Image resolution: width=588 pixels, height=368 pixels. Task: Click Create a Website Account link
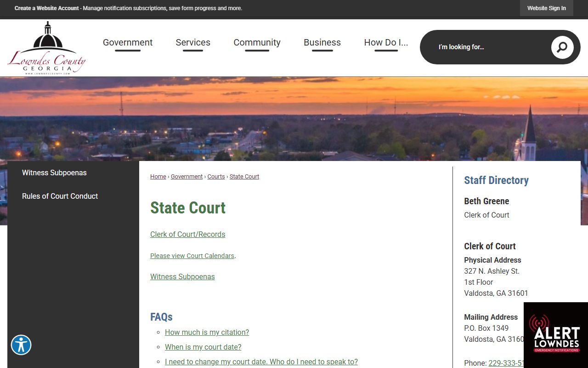point(47,8)
